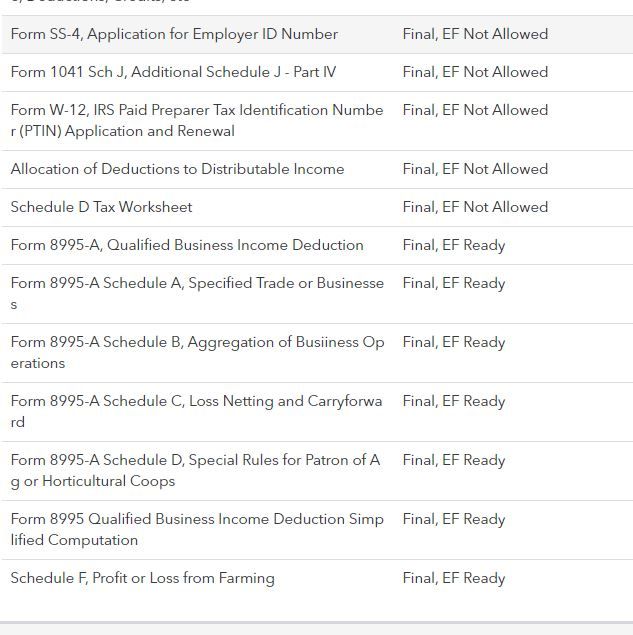This screenshot has height=635, width=633.
Task: Choose Form 8995-A Qualified Business Income Deduction
Action: (317, 245)
